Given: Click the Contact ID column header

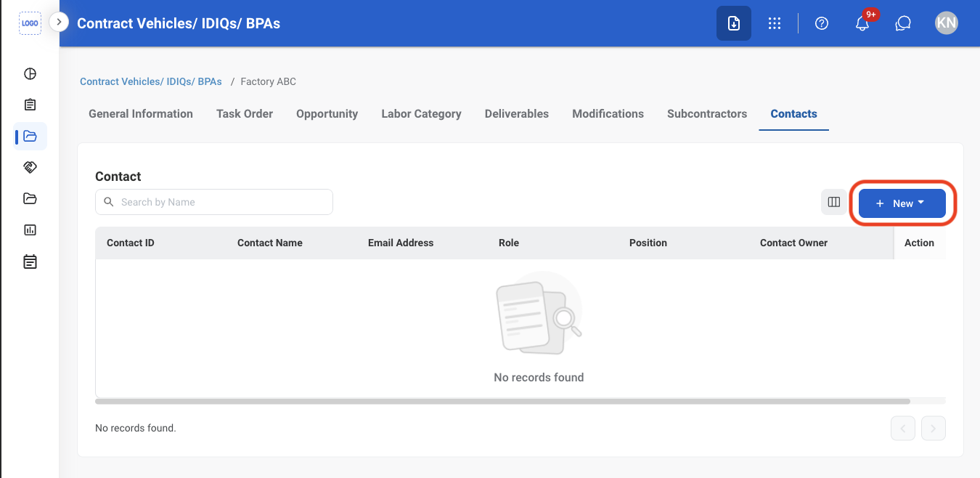Looking at the screenshot, I should coord(131,243).
